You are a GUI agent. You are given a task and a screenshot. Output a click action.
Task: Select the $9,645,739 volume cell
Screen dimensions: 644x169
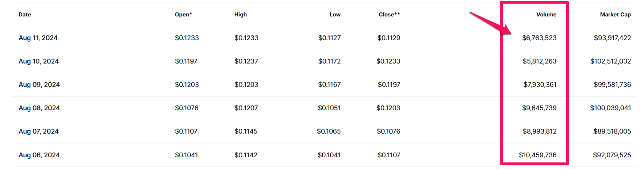pyautogui.click(x=539, y=108)
